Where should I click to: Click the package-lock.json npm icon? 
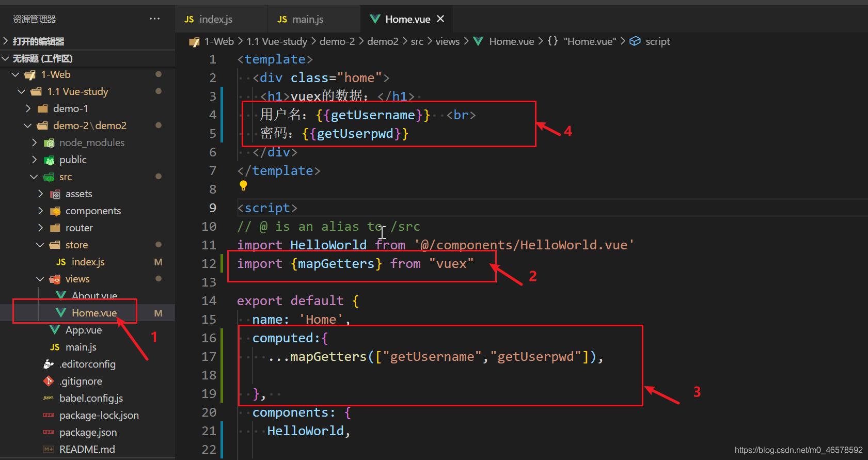pos(49,416)
